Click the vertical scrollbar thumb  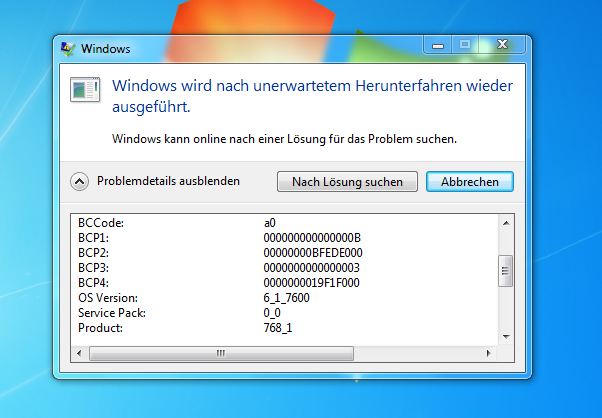(506, 271)
